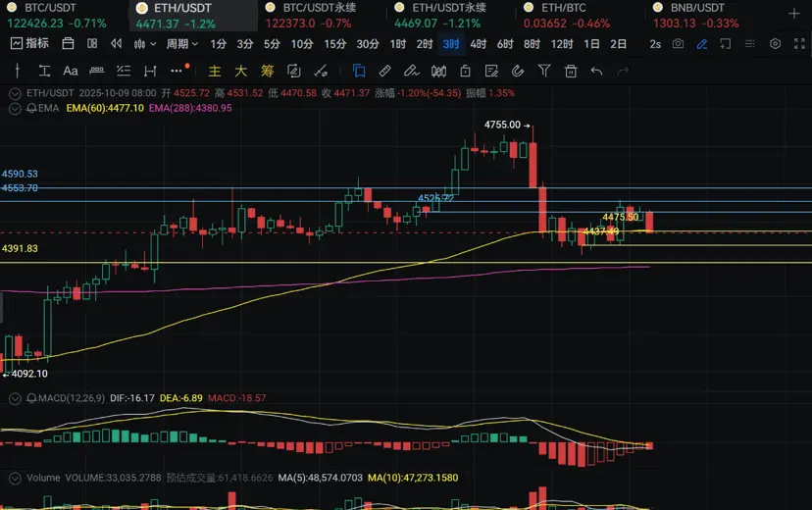Select the freehand brush pen tool
Viewport: 812px width, 510px height.
411,71
